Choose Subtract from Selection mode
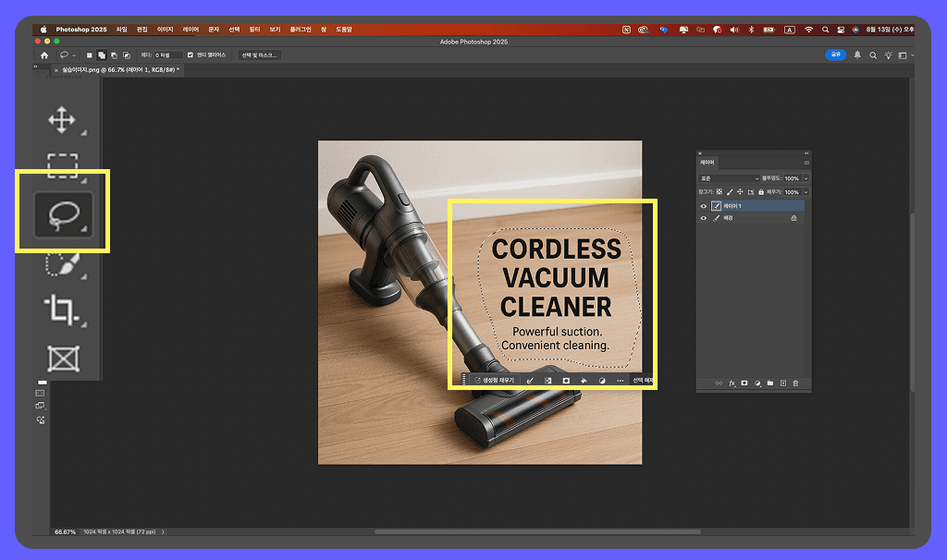Viewport: 947px width, 560px height. click(x=114, y=55)
